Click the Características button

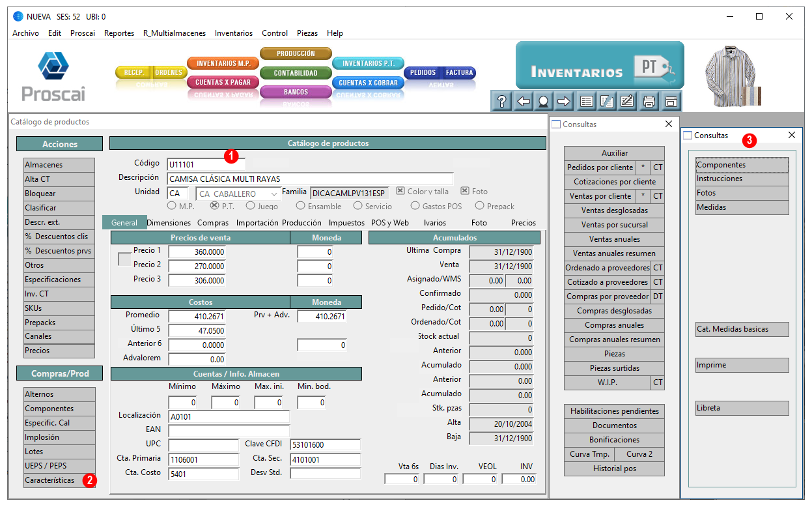[59, 480]
